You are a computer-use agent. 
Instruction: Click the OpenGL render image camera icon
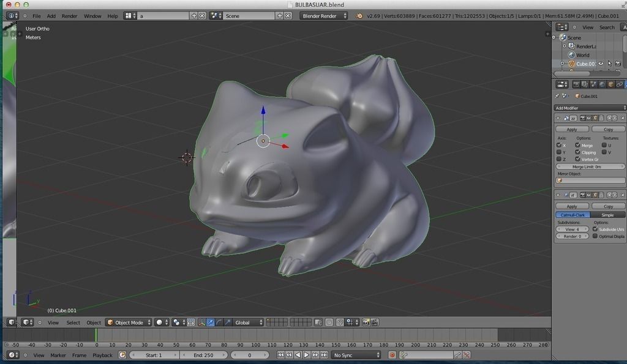tap(366, 322)
